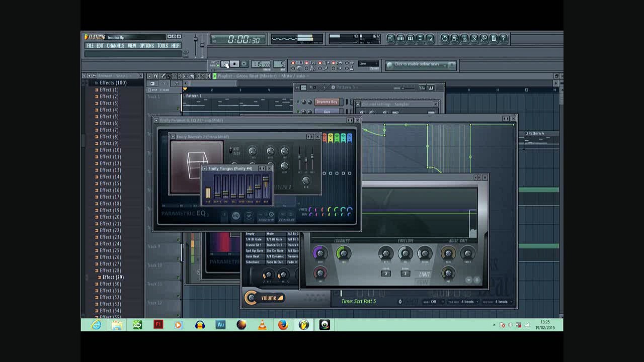
Task: Click the orange Volume knob icon in Gross Beat
Action: click(x=251, y=298)
